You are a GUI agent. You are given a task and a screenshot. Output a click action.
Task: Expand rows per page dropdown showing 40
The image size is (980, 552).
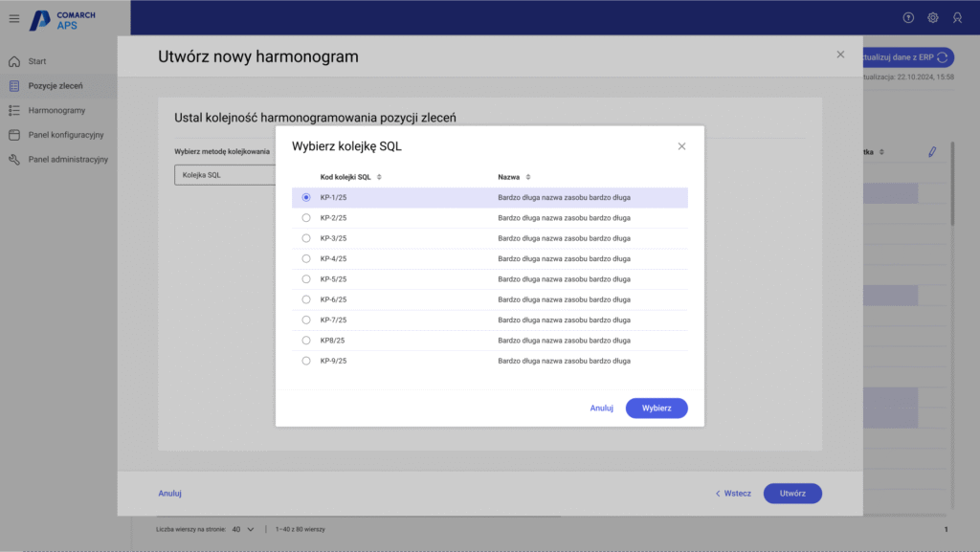(x=242, y=529)
